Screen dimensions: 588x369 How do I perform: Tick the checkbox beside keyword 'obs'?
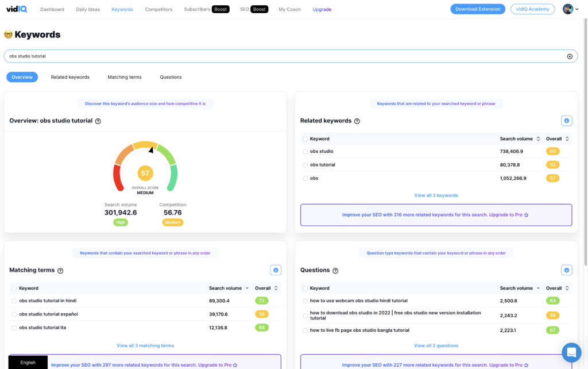(x=305, y=179)
